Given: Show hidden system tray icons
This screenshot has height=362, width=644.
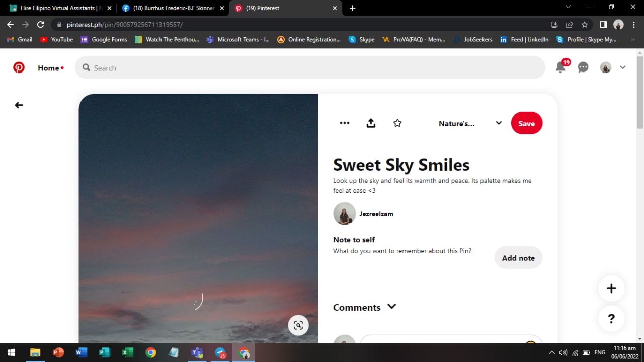Looking at the screenshot, I should pyautogui.click(x=552, y=352).
